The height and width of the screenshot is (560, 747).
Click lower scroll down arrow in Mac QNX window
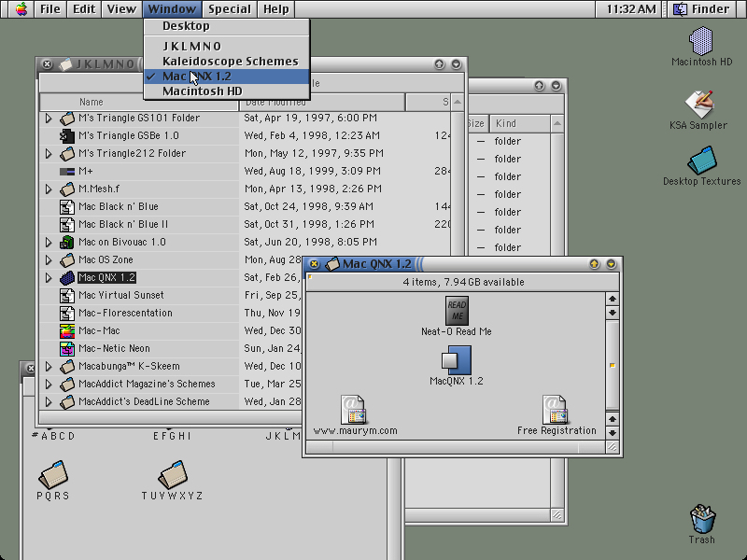[x=613, y=433]
